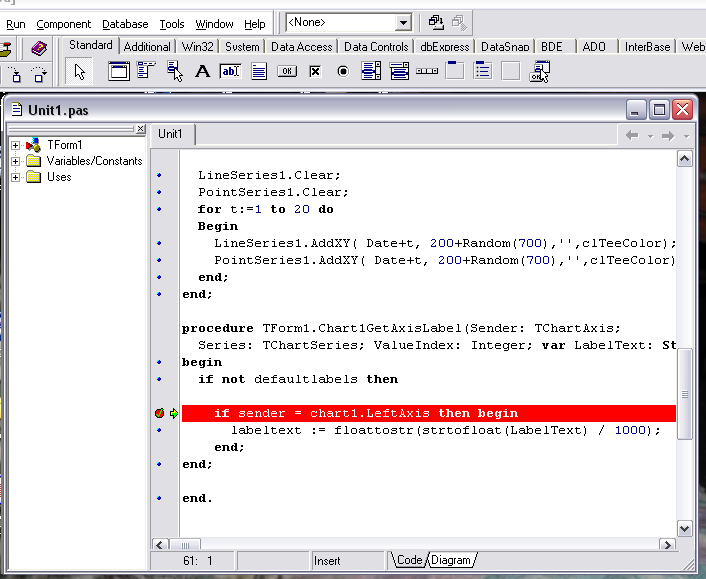The width and height of the screenshot is (706, 579).
Task: Expand the Variables/Constants tree node
Action: 16,161
